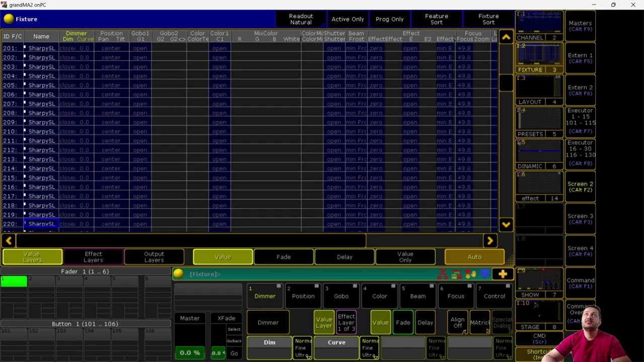Image resolution: width=644 pixels, height=362 pixels.
Task: Open the CHANNEL view thumbnail
Action: (539, 27)
